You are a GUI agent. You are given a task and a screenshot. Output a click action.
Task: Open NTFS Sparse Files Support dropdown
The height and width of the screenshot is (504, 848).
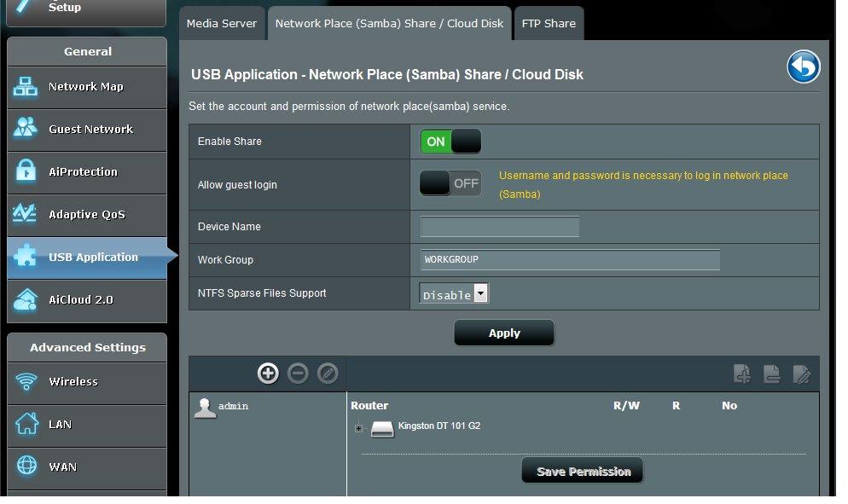[454, 293]
